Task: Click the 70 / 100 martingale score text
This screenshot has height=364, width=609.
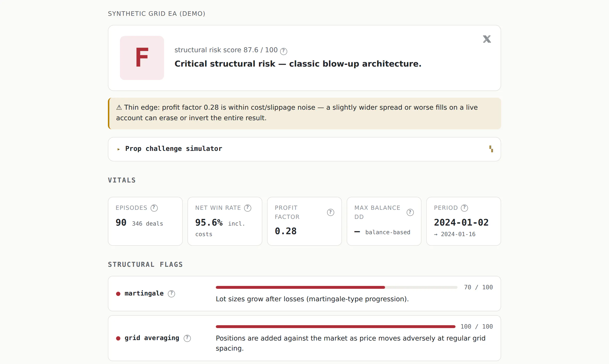Action: (478, 287)
